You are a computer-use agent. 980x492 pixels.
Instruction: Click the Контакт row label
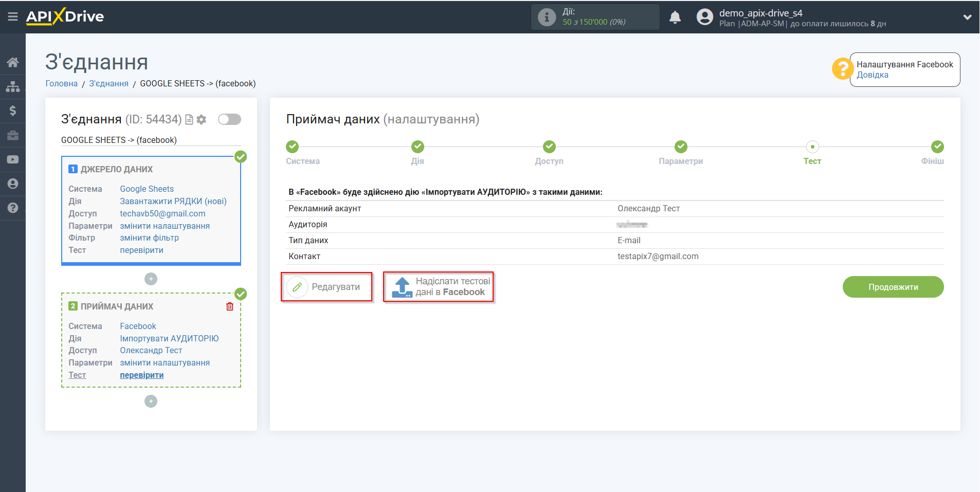(304, 256)
